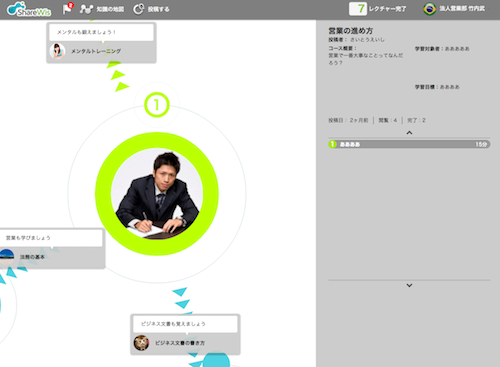Open the knowledge map menu

point(102,9)
